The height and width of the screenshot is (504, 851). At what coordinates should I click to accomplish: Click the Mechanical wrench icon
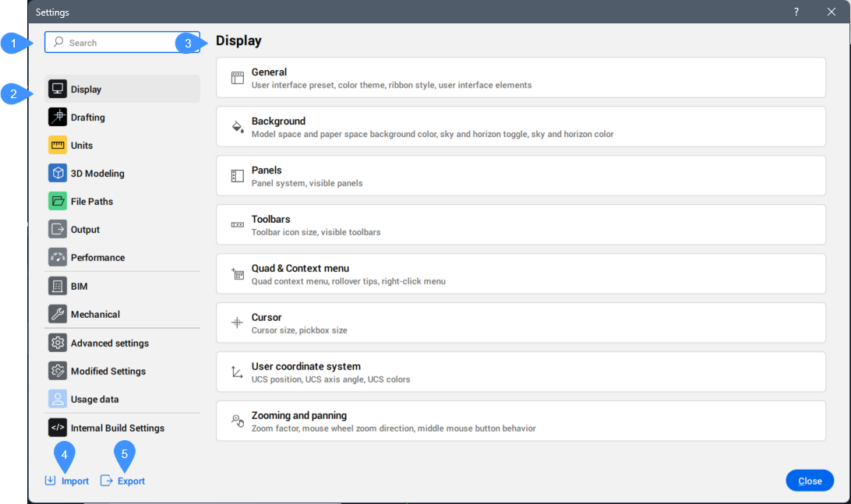coord(58,315)
